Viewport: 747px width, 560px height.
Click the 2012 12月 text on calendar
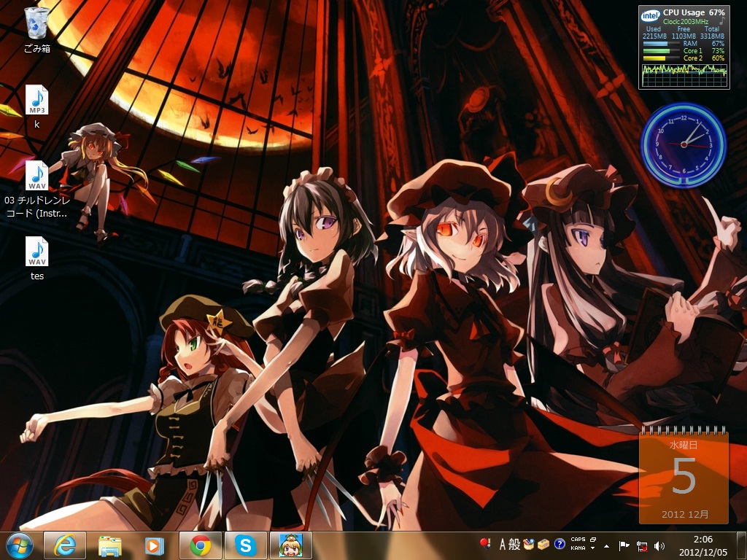[684, 514]
